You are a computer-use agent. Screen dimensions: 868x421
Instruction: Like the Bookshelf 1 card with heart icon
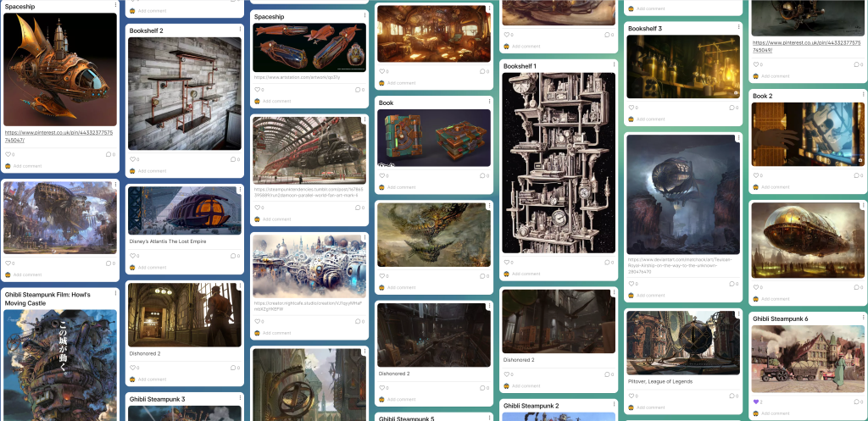coord(507,263)
